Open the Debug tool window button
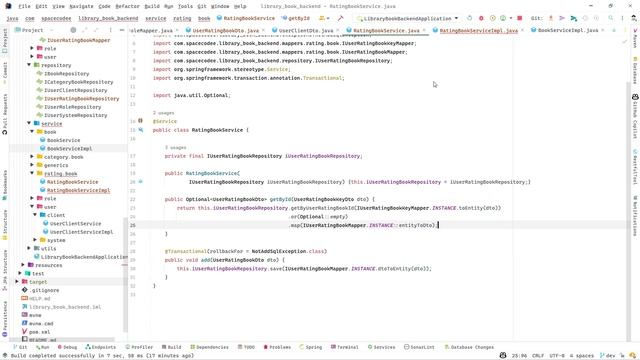 [x=67, y=347]
